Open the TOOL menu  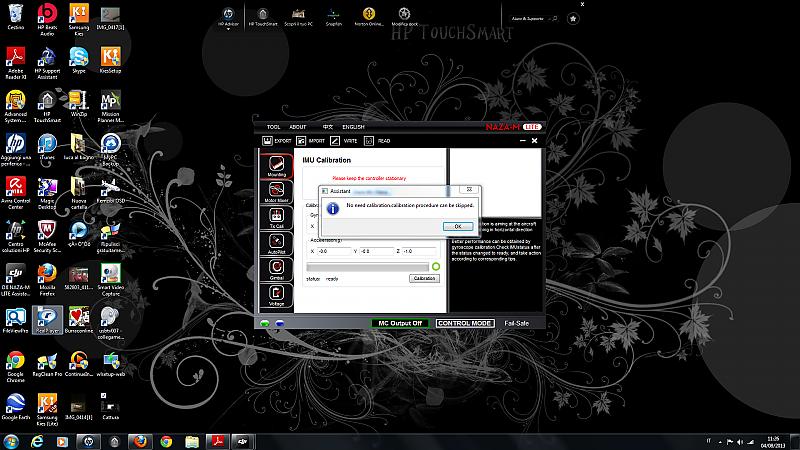(273, 127)
